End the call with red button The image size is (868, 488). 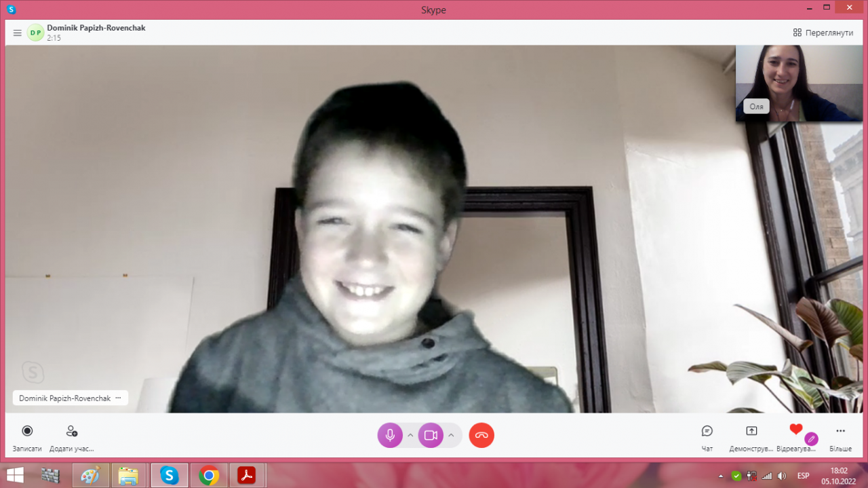481,435
